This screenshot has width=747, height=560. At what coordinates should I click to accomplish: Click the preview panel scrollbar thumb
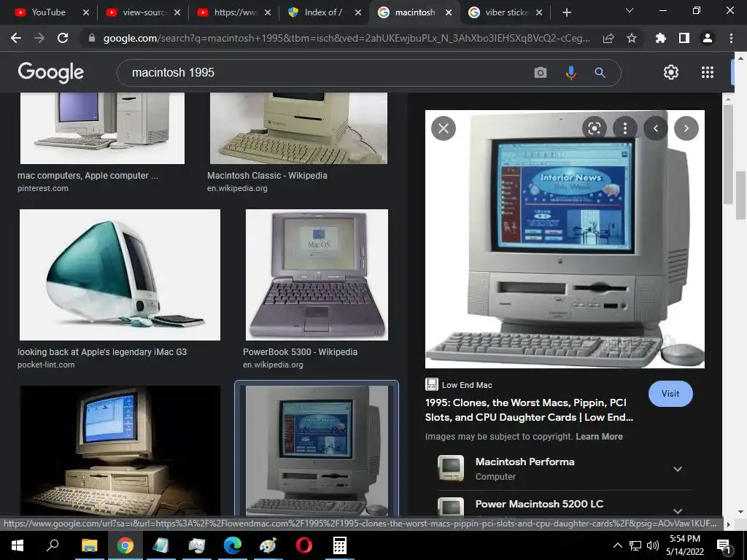(x=728, y=155)
